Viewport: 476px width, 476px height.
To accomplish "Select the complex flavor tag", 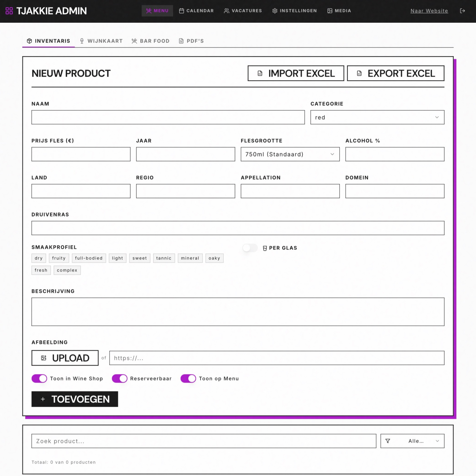I will (x=67, y=270).
